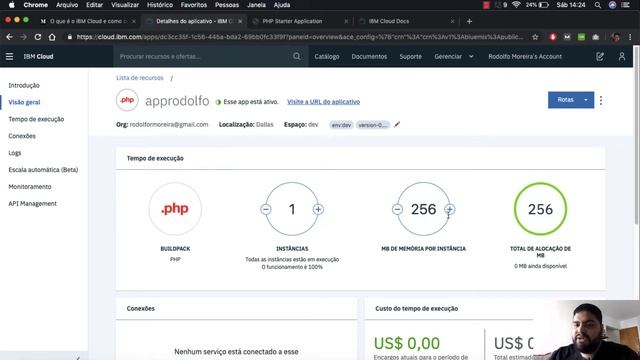The width and height of the screenshot is (640, 360).
Task: Reload the current Chrome page
Action: (x=38, y=37)
